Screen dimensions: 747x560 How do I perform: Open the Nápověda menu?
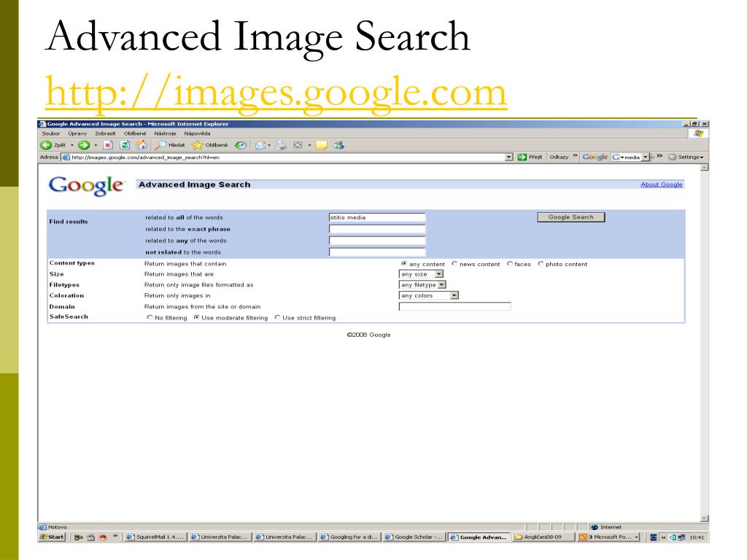(197, 133)
